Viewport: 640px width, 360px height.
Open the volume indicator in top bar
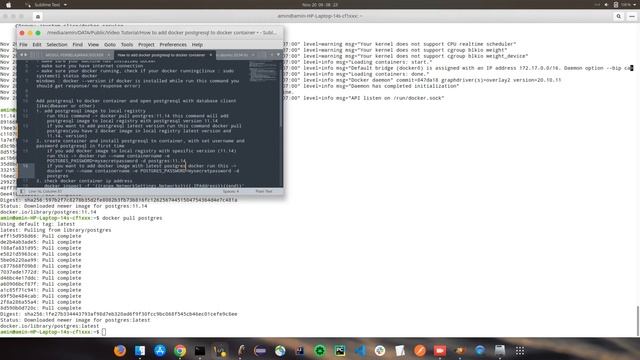tap(606, 4)
